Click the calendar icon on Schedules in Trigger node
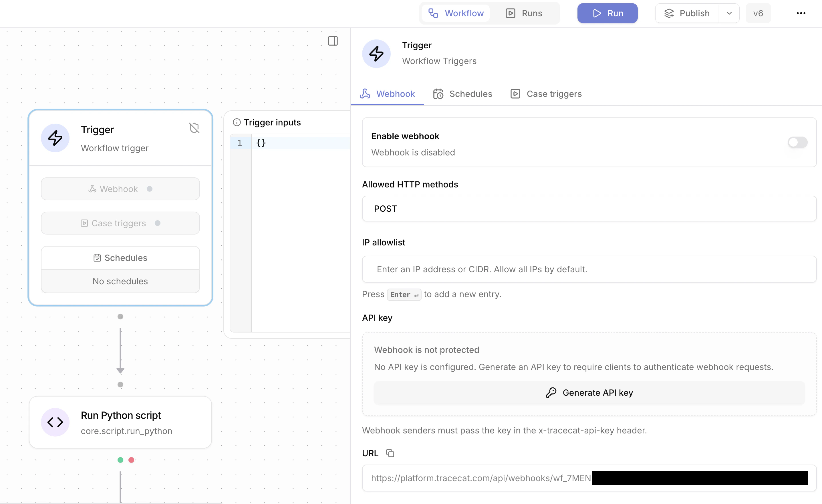This screenshot has height=504, width=822. 97,257
